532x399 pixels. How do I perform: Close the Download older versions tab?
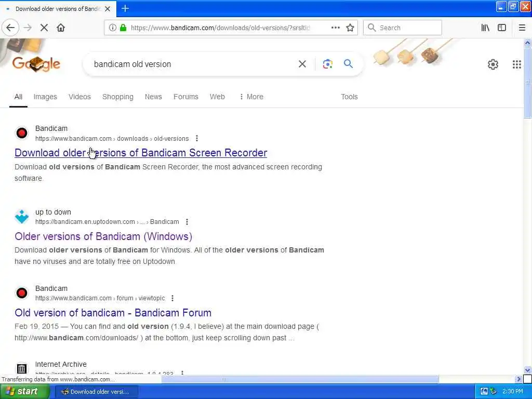click(x=108, y=9)
